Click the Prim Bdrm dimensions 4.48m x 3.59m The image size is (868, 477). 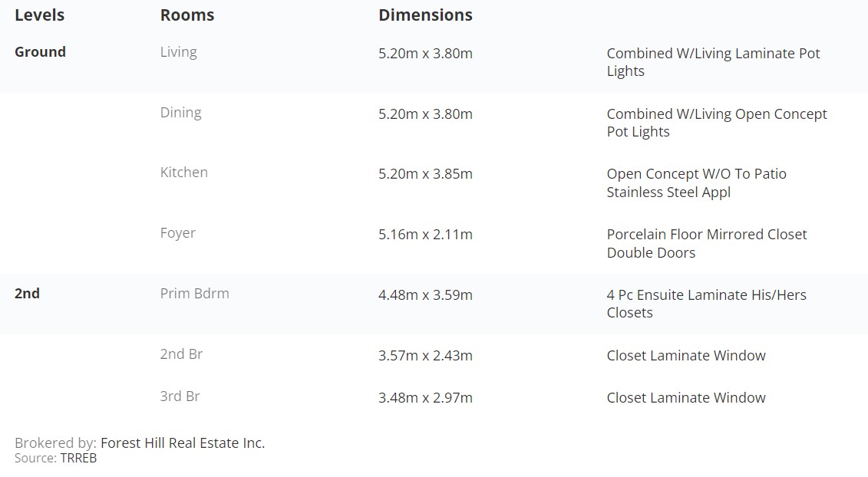pyautogui.click(x=425, y=295)
